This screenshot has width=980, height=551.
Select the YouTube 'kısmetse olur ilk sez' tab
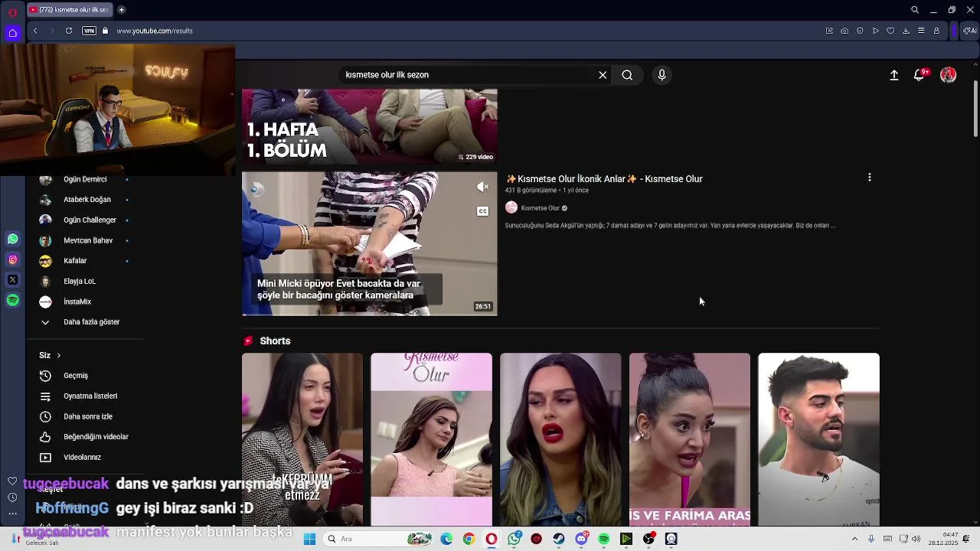coord(69,10)
